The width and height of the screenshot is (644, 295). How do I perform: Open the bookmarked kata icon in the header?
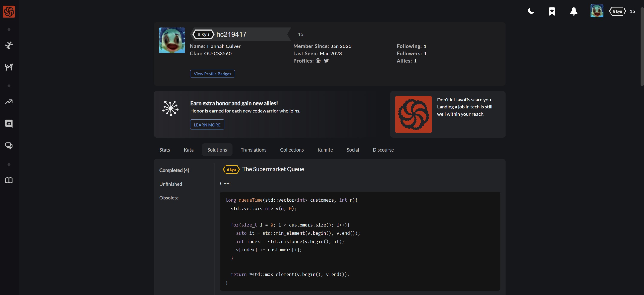(552, 11)
